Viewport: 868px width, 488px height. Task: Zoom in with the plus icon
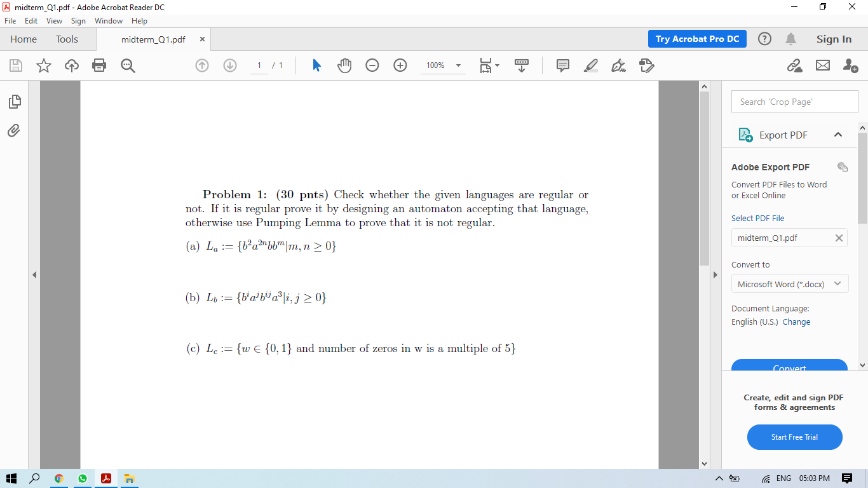pyautogui.click(x=400, y=65)
